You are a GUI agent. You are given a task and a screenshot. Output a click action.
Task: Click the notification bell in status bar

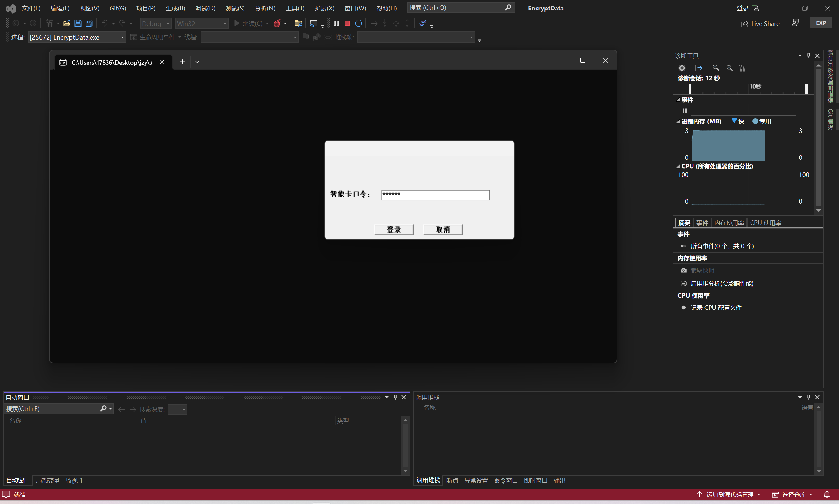point(827,495)
